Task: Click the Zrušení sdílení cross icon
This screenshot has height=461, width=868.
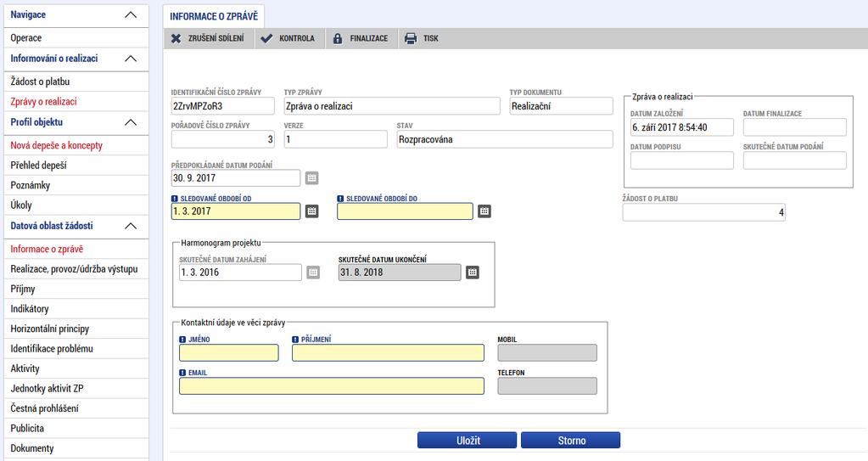Action: point(176,38)
